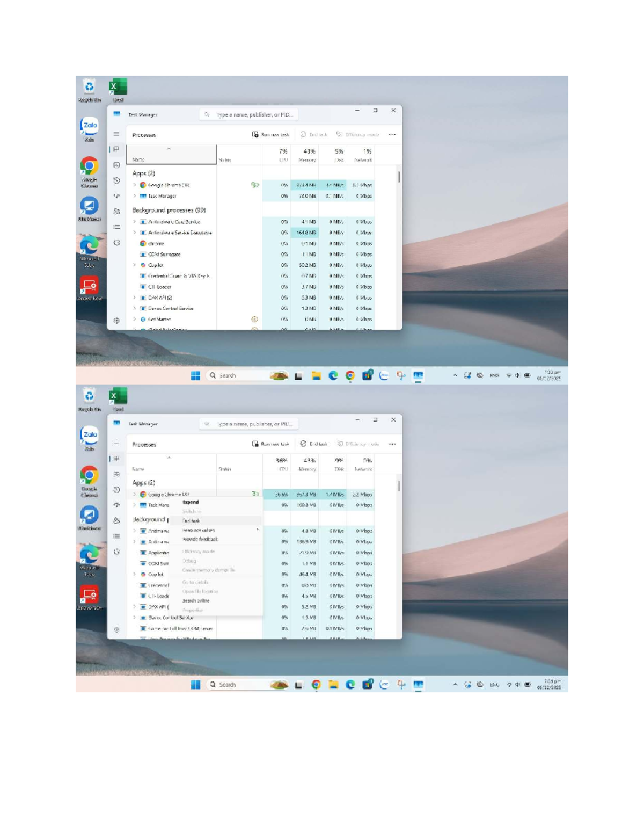Launch Google Chrome from the taskbar
This screenshot has height=834, width=644.
pyautogui.click(x=349, y=375)
